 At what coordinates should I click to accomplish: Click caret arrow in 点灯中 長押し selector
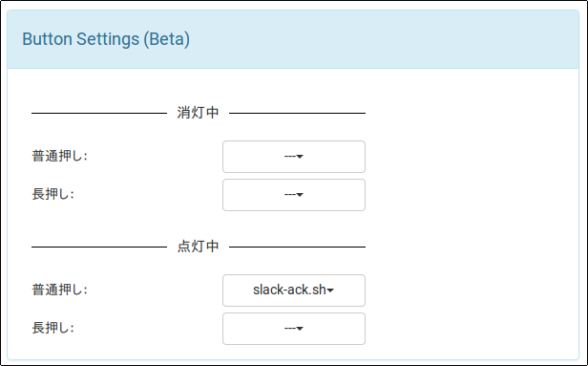(300, 329)
